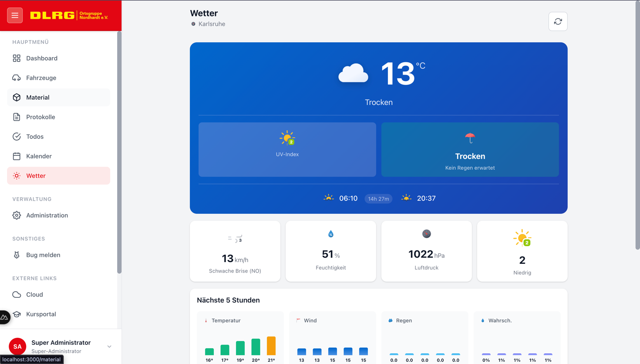Select the Wetter menu entry
This screenshot has height=364, width=640.
click(x=58, y=176)
